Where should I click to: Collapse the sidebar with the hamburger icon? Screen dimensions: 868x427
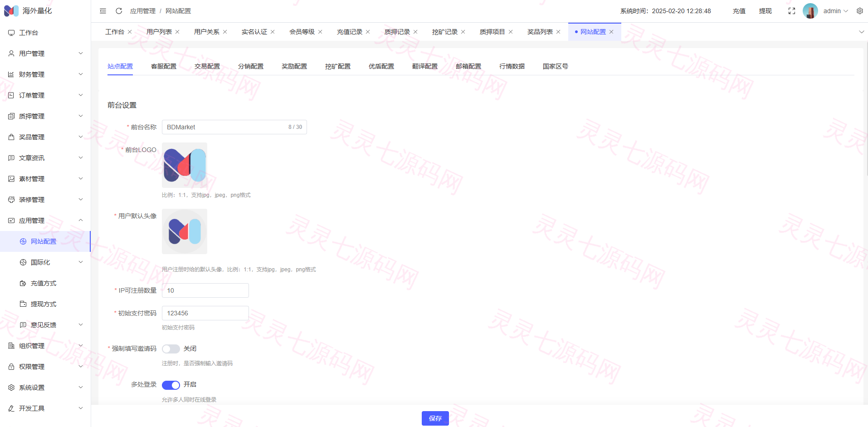point(103,11)
